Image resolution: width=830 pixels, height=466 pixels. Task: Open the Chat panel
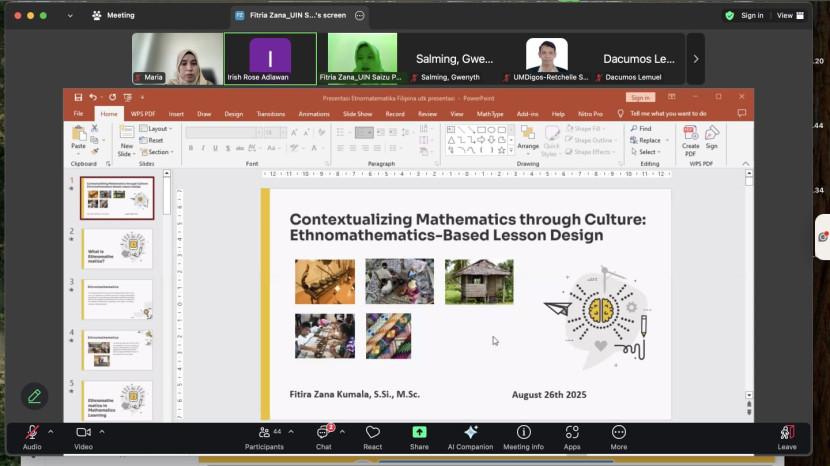coord(323,433)
